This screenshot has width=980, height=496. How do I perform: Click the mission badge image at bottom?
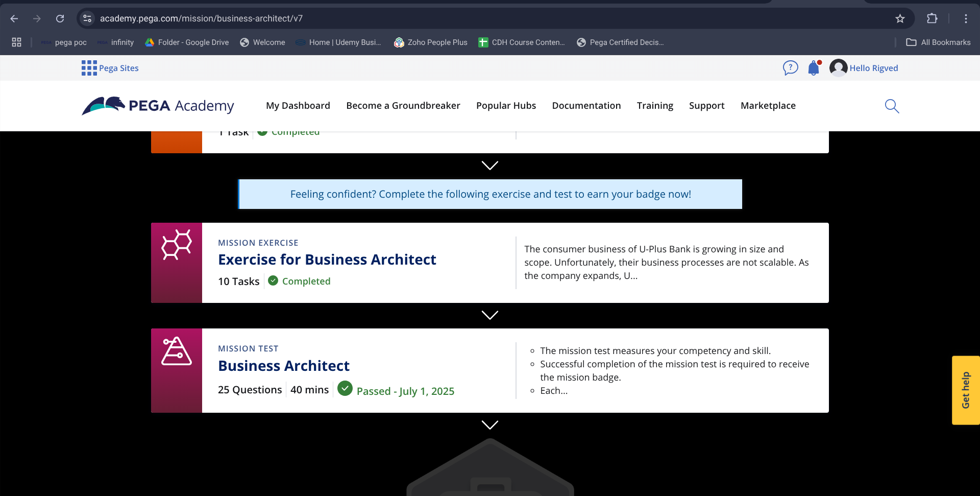490,467
